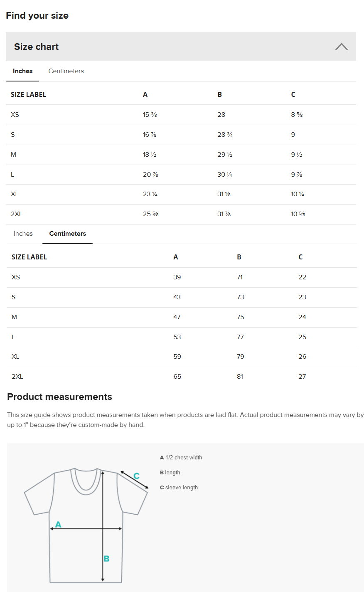
Task: Click the SIZE LABEL header in inches table
Action: coord(28,95)
